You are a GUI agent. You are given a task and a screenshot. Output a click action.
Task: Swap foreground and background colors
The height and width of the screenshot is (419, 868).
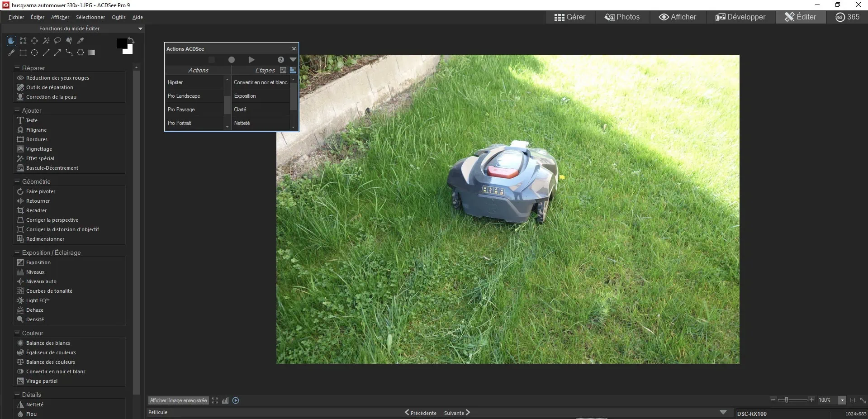tap(131, 40)
